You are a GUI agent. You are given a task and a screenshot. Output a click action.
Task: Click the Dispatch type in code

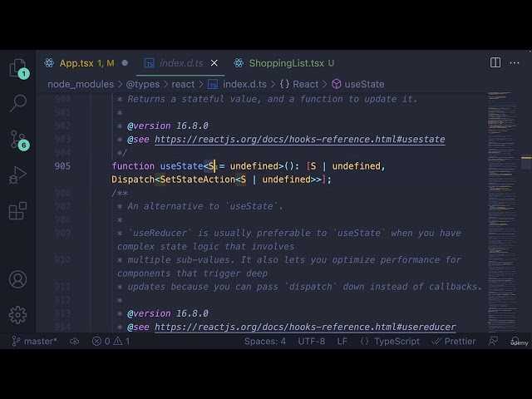[x=133, y=180]
